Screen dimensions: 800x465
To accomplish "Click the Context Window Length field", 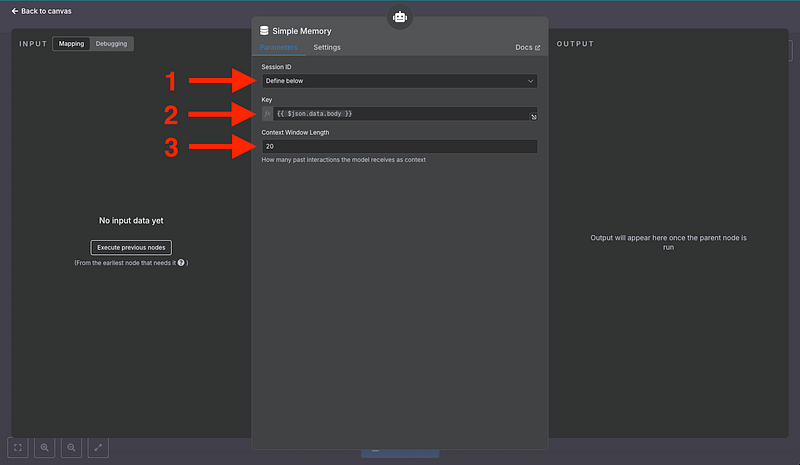I will (399, 146).
